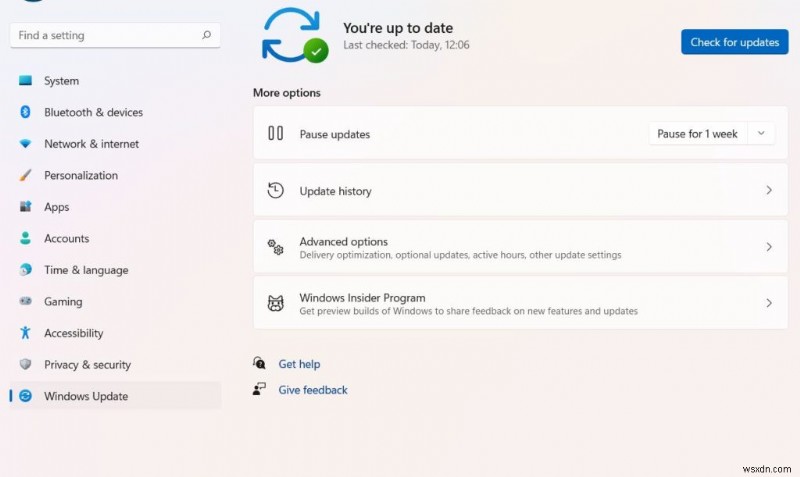Viewport: 800px width, 477px height.
Task: Click the Pause updates label
Action: tap(335, 134)
